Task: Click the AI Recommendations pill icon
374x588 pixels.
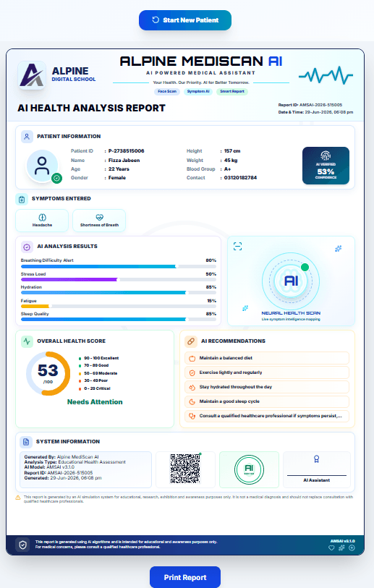Action: coord(191,341)
